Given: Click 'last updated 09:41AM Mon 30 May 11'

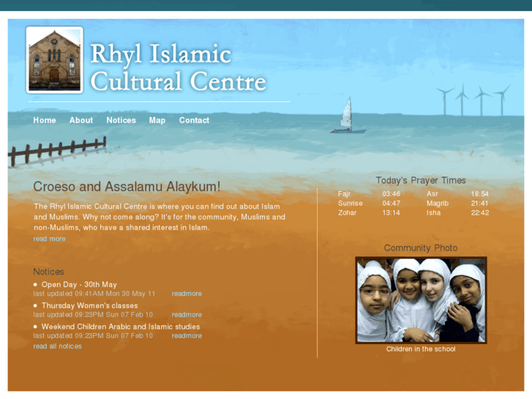Looking at the screenshot, I should click(x=94, y=294).
